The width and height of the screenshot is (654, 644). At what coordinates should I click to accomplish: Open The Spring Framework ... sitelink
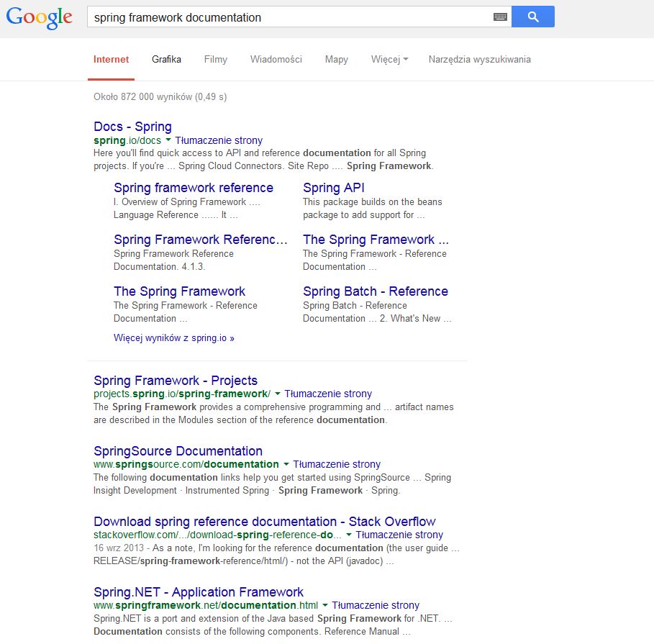point(376,240)
